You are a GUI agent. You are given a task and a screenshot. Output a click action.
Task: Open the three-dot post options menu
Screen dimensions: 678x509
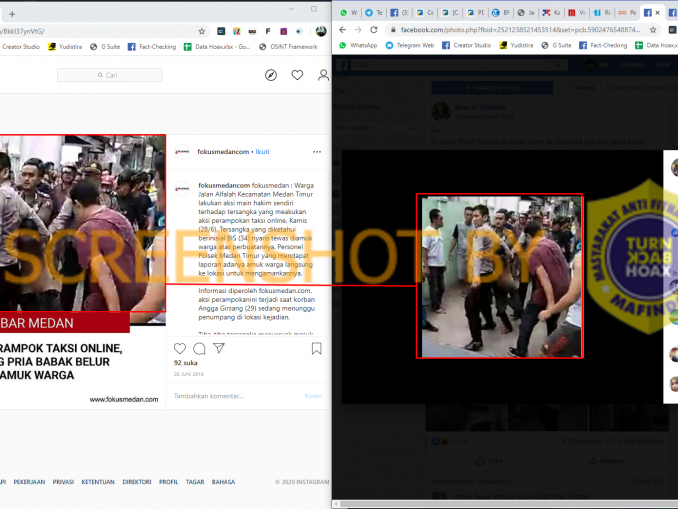point(317,152)
